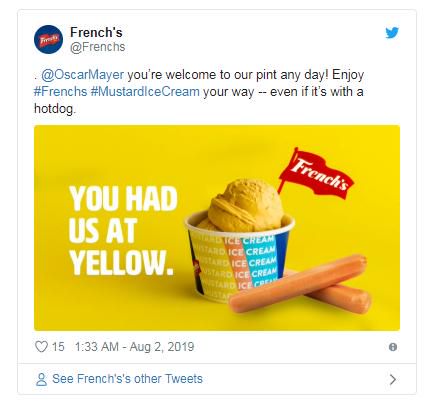Open French's round profile avatar
The image size is (437, 402).
48,39
